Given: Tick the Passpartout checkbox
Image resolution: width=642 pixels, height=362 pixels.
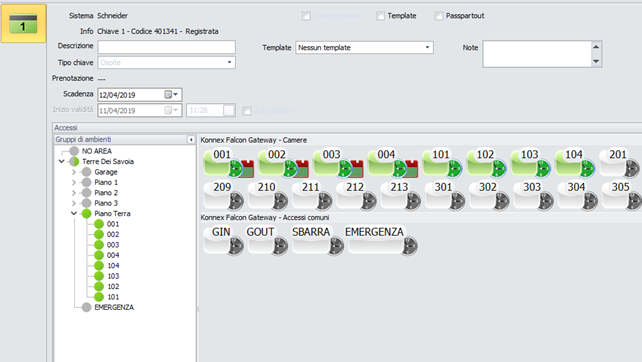Looking at the screenshot, I should tap(439, 16).
